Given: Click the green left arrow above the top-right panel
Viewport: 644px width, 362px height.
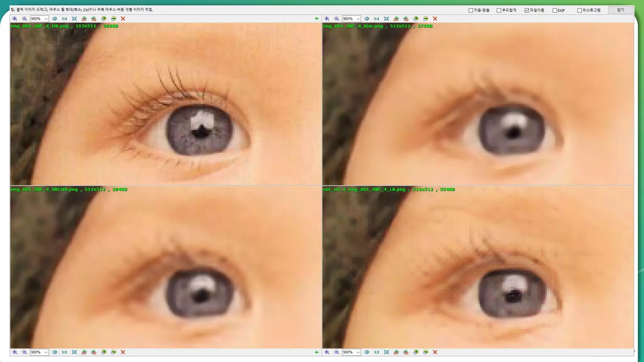Looking at the screenshot, I should coord(317,19).
